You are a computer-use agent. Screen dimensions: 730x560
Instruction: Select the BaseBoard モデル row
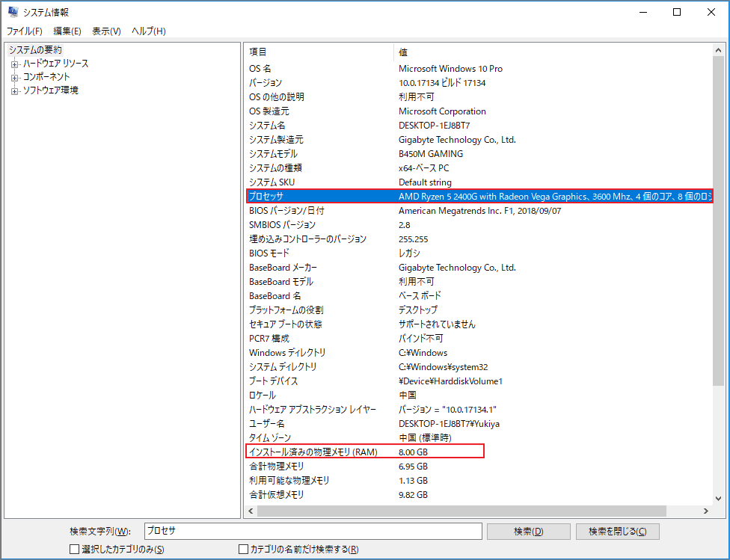(479, 282)
